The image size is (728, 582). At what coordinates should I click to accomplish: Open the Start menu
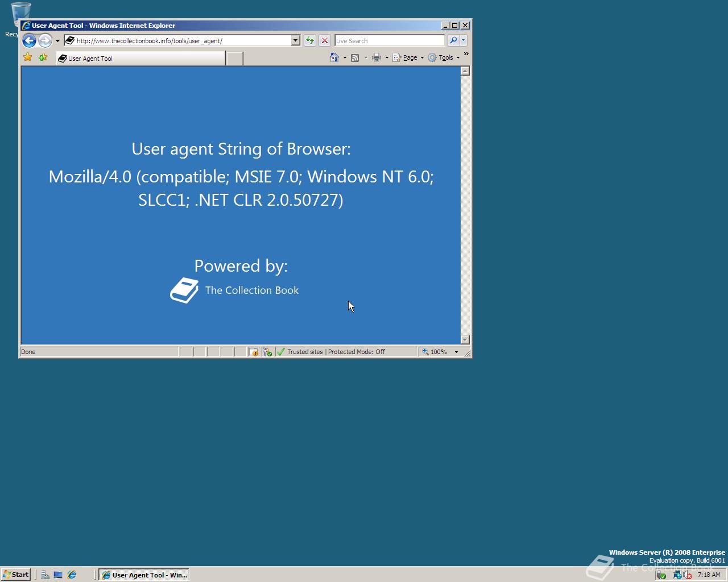[16, 575]
